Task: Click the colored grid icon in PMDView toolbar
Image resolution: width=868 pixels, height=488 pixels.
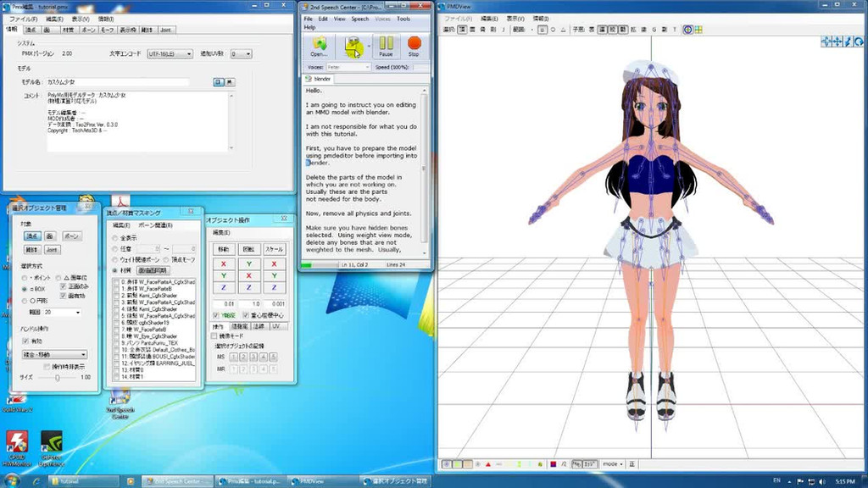Action: [698, 30]
